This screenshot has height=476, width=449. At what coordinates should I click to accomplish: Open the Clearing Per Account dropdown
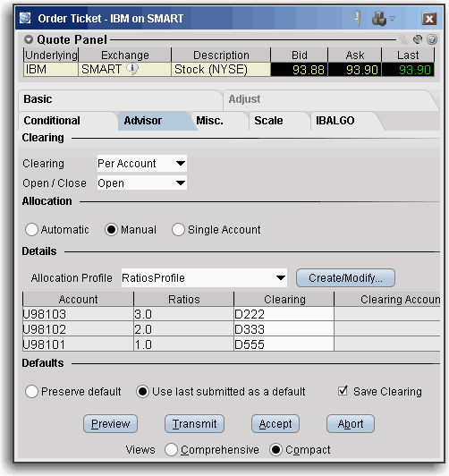pyautogui.click(x=141, y=164)
